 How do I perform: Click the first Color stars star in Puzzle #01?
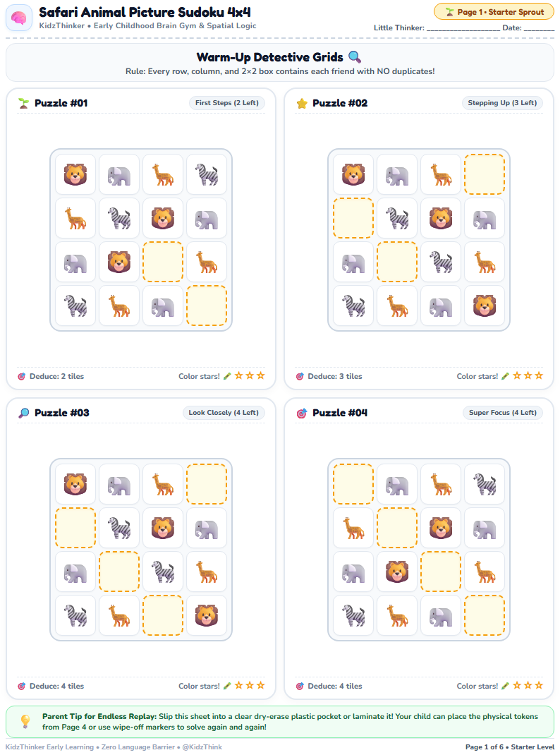tap(238, 375)
